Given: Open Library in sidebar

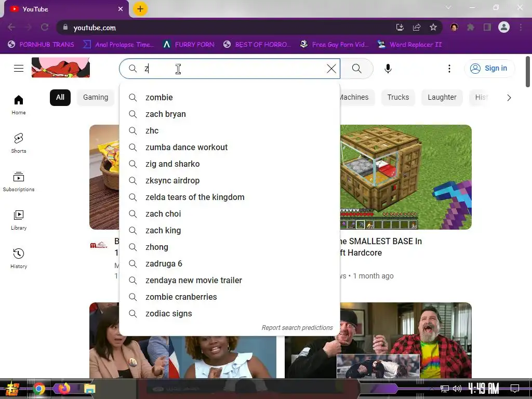Looking at the screenshot, I should [19, 220].
